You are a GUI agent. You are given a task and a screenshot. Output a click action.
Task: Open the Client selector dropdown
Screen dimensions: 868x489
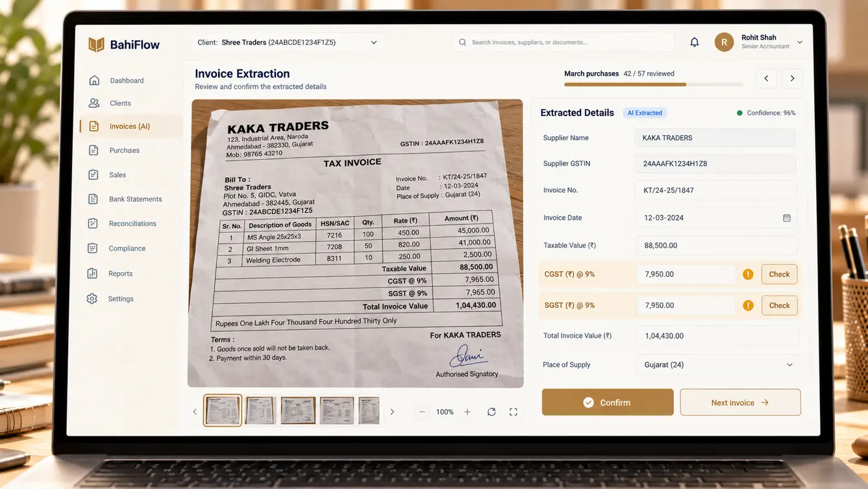pyautogui.click(x=287, y=42)
